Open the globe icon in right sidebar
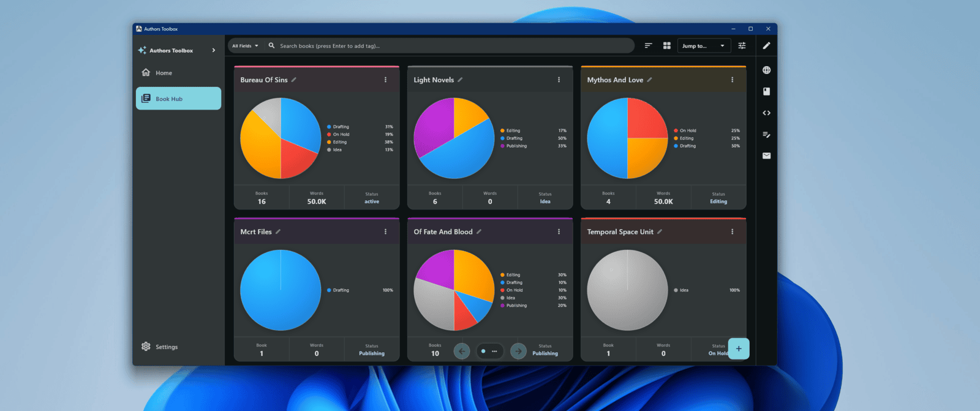The height and width of the screenshot is (411, 980). pyautogui.click(x=766, y=70)
